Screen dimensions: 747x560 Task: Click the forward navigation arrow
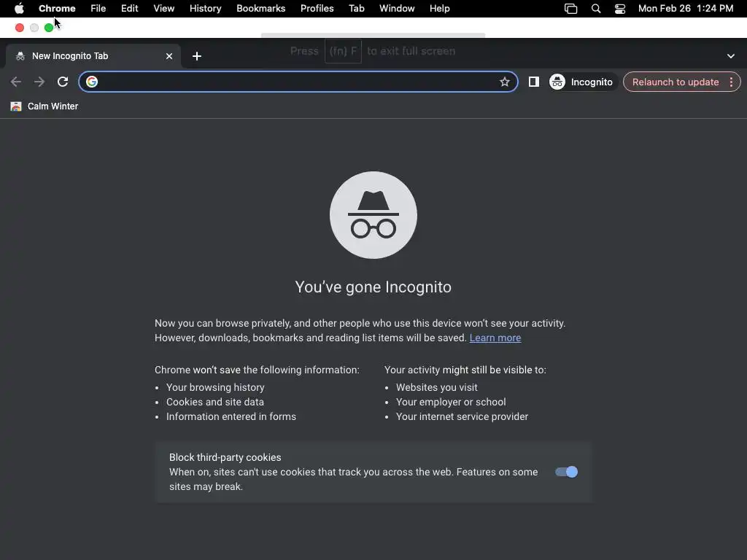point(39,82)
